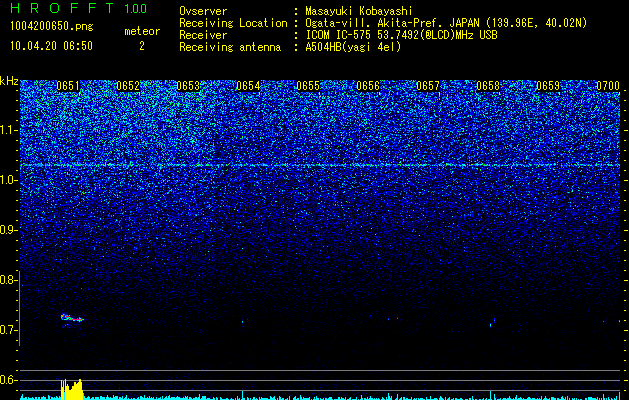
Task: Click the meteor count value 2
Action: coord(142,46)
